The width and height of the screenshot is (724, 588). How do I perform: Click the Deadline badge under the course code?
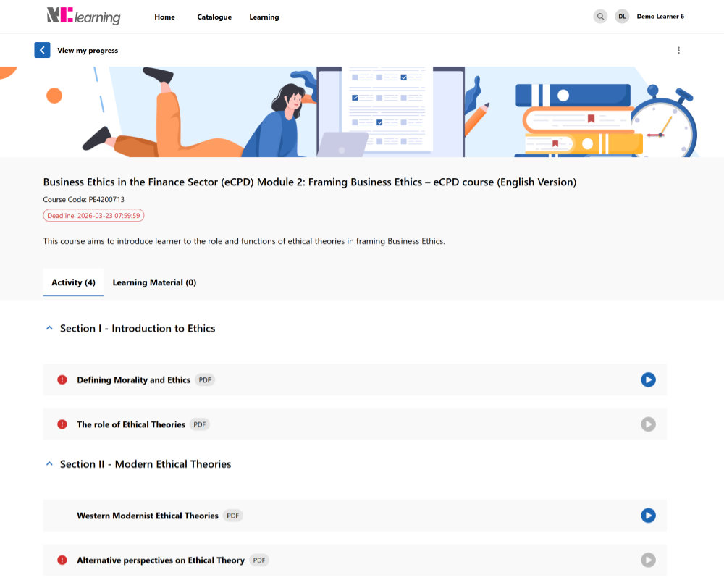93,215
